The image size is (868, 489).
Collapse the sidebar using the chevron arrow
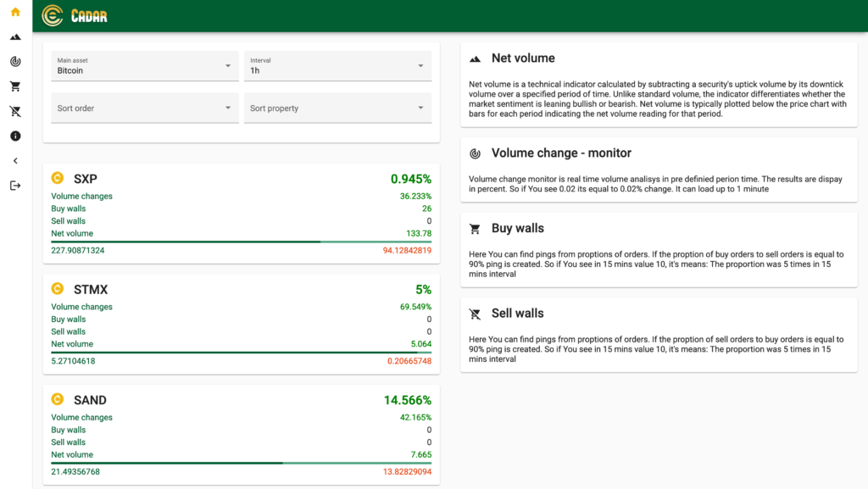14,160
